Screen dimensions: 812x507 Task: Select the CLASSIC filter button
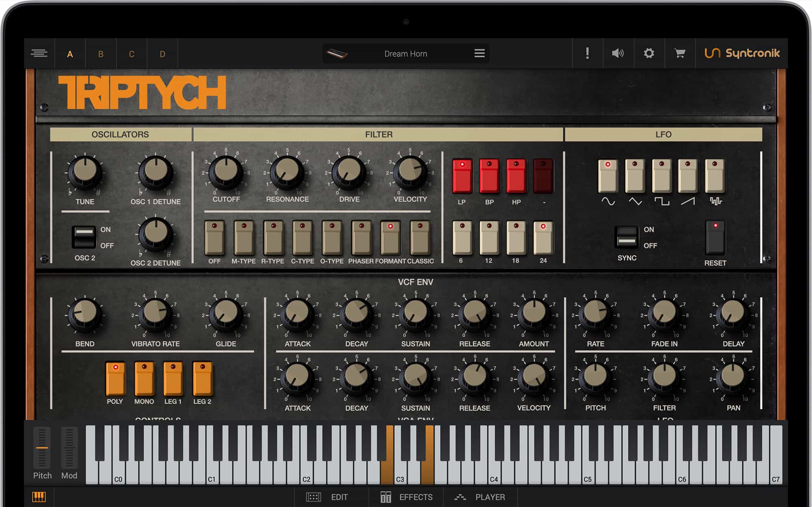pos(420,237)
